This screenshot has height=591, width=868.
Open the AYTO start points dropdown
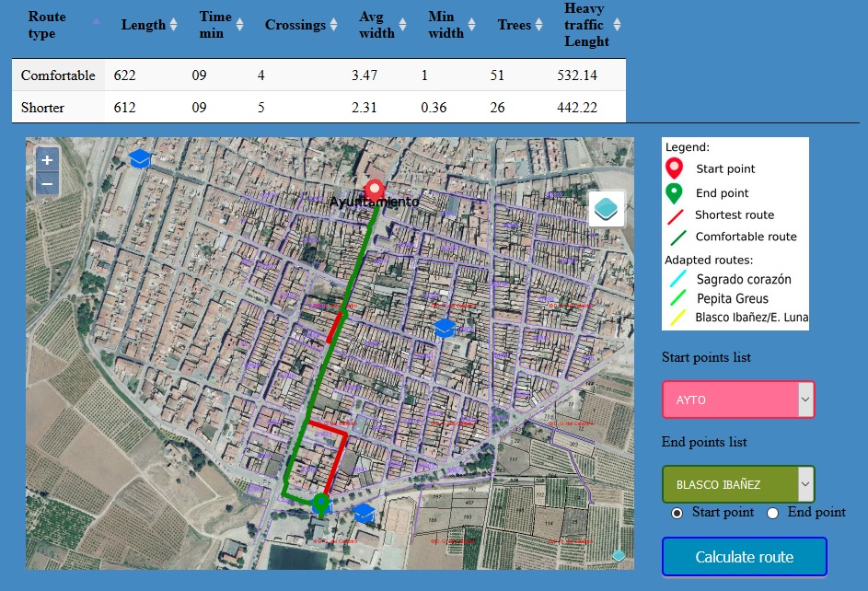738,400
